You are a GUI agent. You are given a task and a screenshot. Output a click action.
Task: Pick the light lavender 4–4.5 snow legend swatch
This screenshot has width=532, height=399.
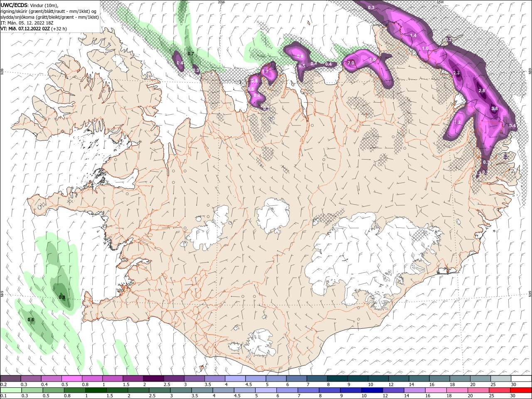coord(235,379)
